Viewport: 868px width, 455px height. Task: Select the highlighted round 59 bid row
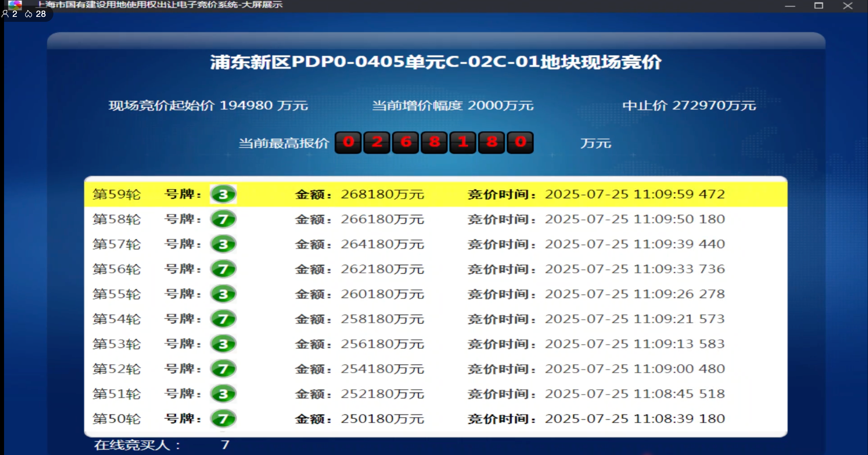click(435, 194)
